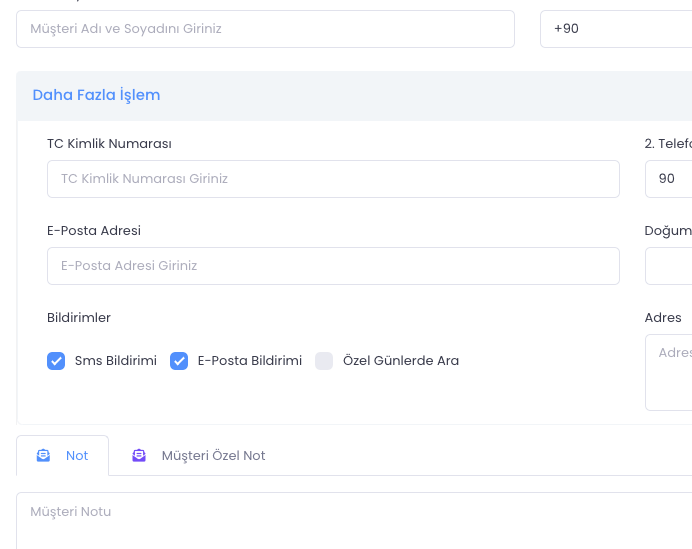This screenshot has width=692, height=549.
Task: Switch to the Not tab
Action: point(76,455)
